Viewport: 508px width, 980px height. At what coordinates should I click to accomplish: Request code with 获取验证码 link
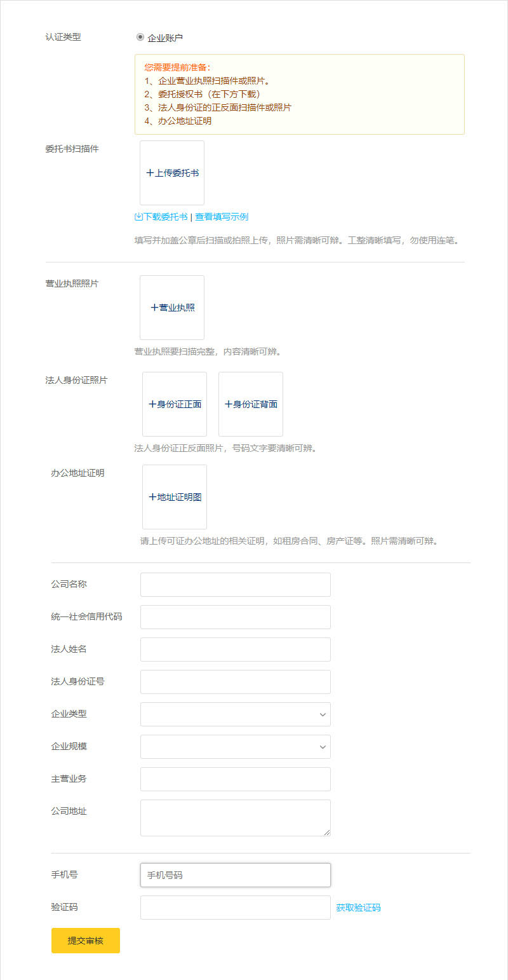(x=359, y=908)
